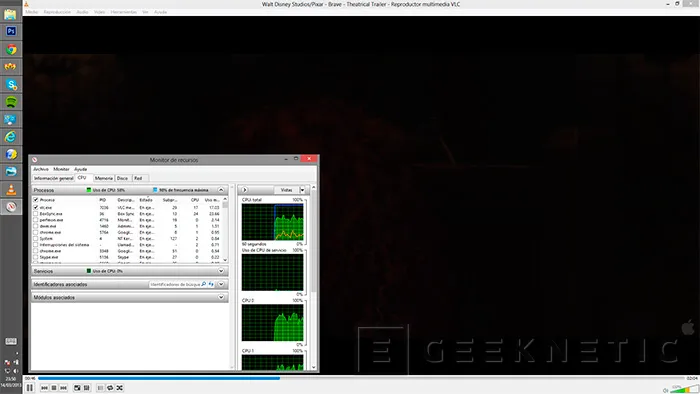Expand the Identificadores asociados section
The image size is (700, 394).
221,284
